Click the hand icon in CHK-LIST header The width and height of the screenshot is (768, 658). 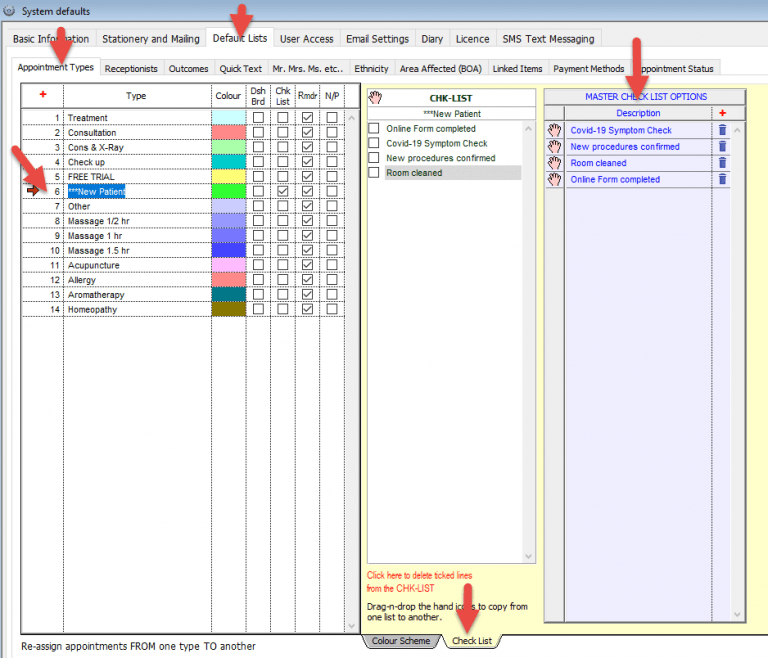(x=375, y=97)
